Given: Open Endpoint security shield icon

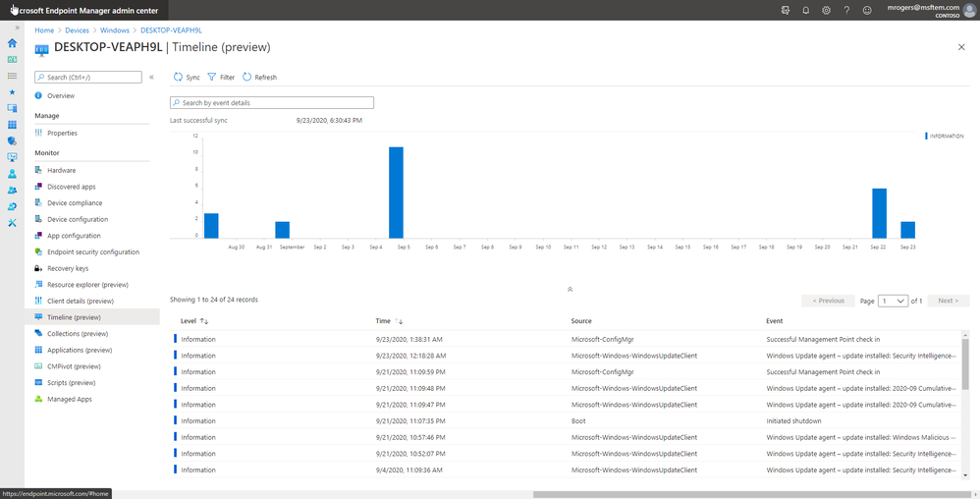Looking at the screenshot, I should pyautogui.click(x=12, y=140).
